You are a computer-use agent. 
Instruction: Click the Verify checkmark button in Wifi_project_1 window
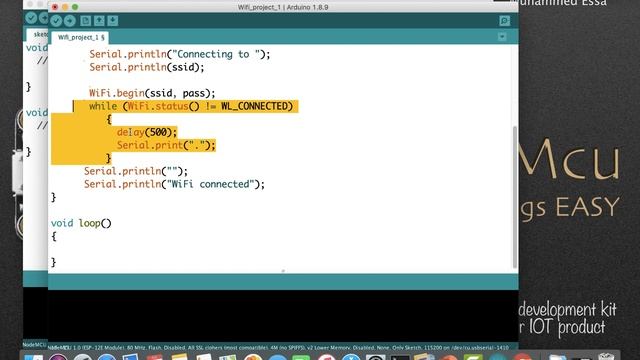[56, 21]
